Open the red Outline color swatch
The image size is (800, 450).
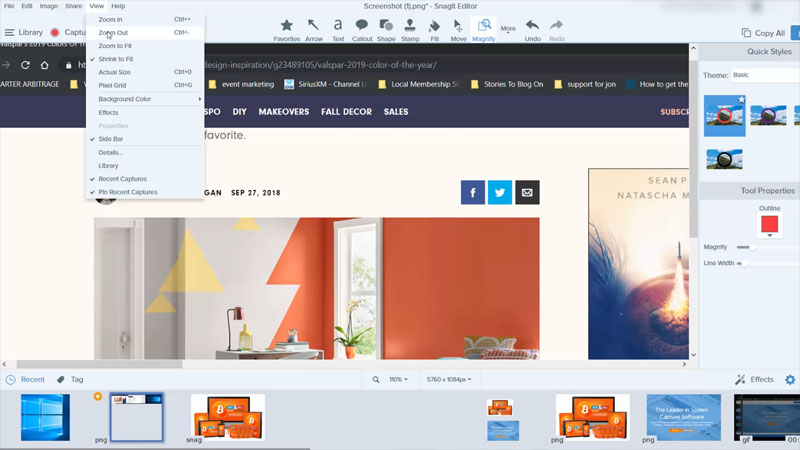(769, 225)
